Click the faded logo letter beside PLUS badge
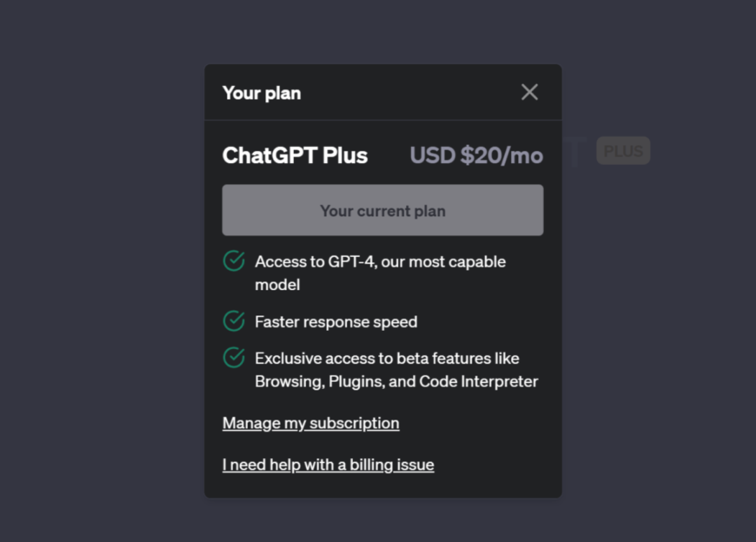This screenshot has height=542, width=756. [575, 152]
